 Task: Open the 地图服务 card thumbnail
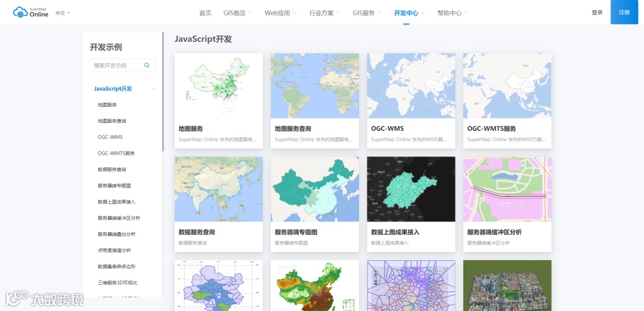pyautogui.click(x=218, y=85)
